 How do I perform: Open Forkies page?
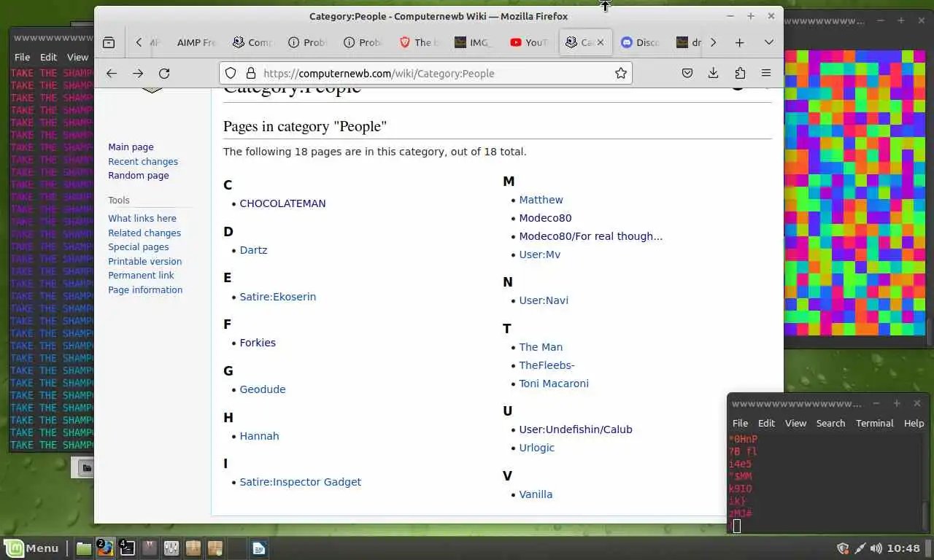(258, 343)
